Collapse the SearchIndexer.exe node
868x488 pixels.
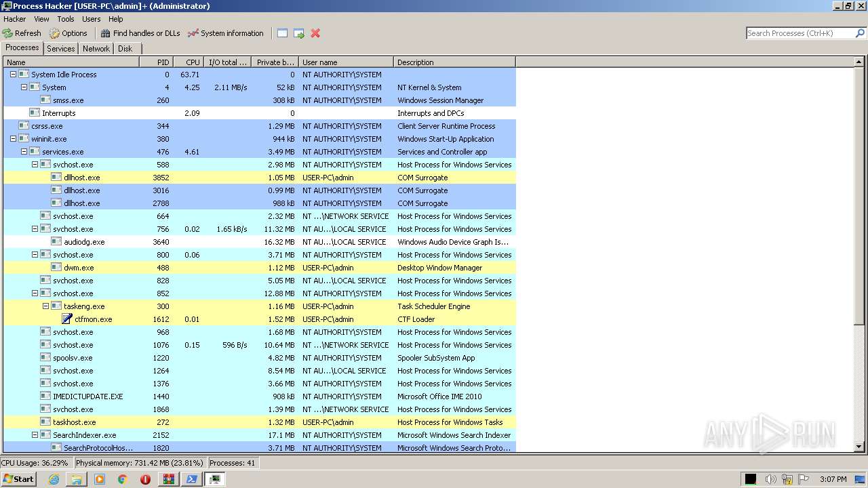[x=35, y=435]
